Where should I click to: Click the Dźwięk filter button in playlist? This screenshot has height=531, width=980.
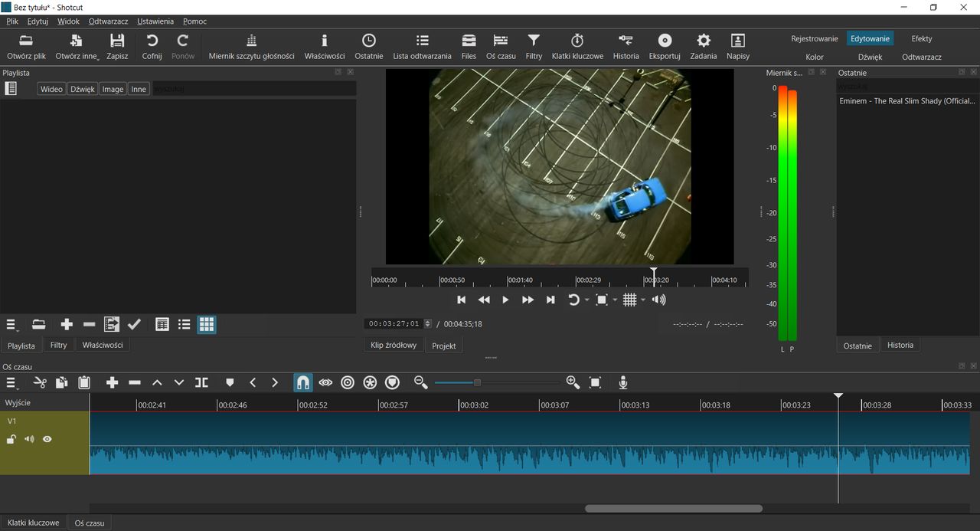tap(83, 89)
